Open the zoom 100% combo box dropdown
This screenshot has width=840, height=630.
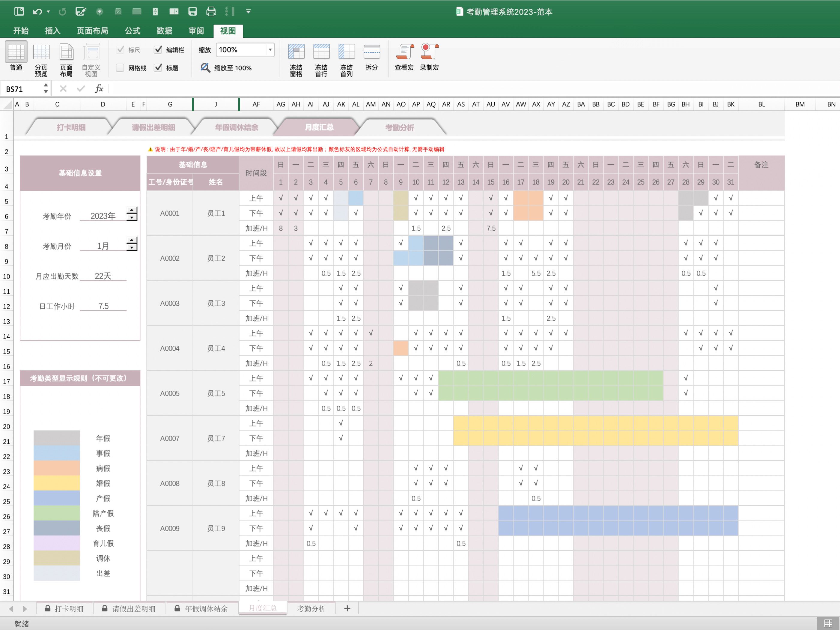pos(270,50)
